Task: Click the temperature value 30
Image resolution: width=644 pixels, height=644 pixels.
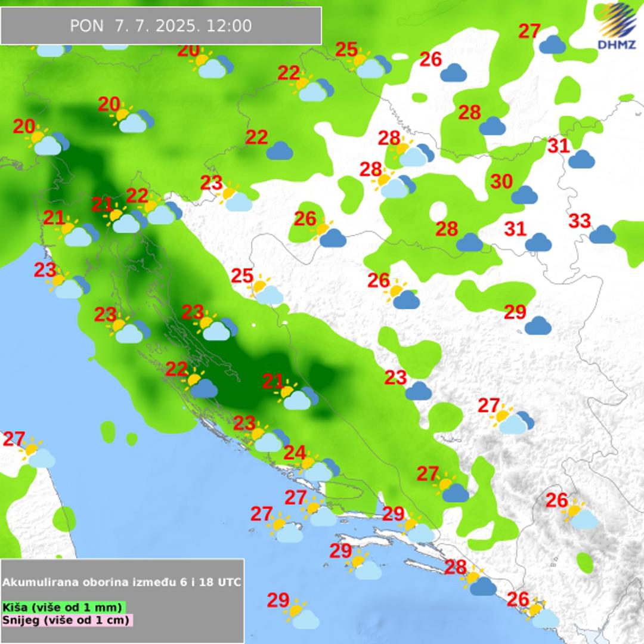Action: coord(501,182)
